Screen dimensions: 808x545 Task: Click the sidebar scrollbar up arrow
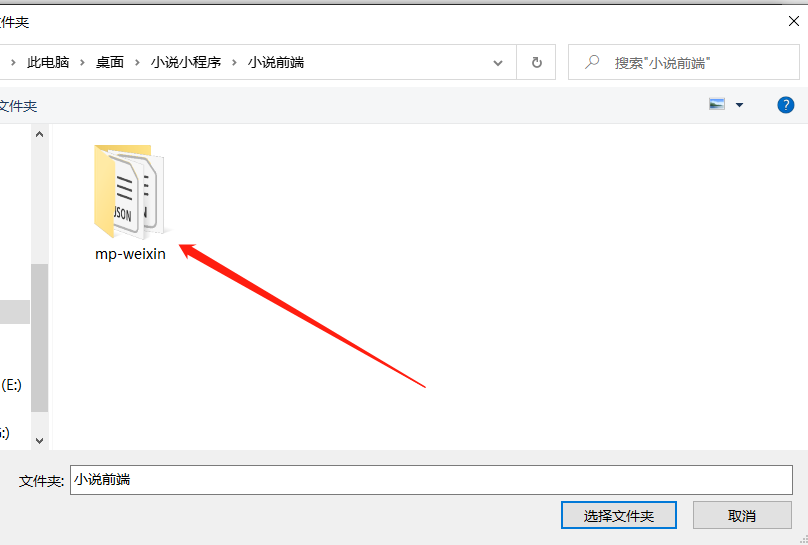pos(40,134)
